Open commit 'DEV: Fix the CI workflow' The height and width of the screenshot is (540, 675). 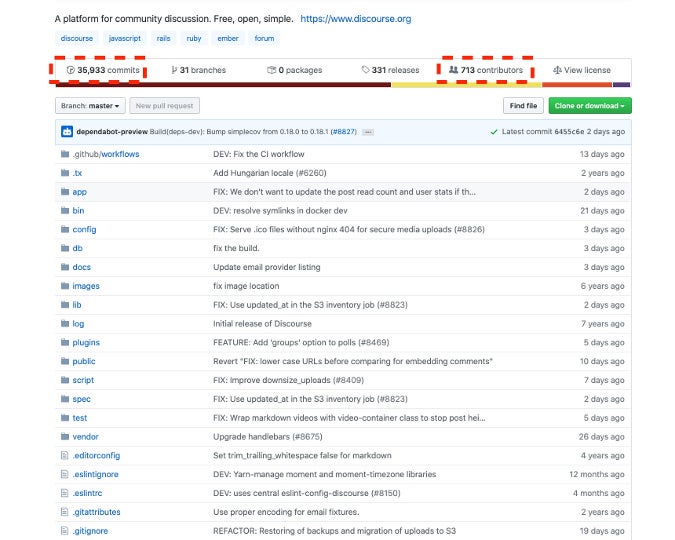coord(259,154)
